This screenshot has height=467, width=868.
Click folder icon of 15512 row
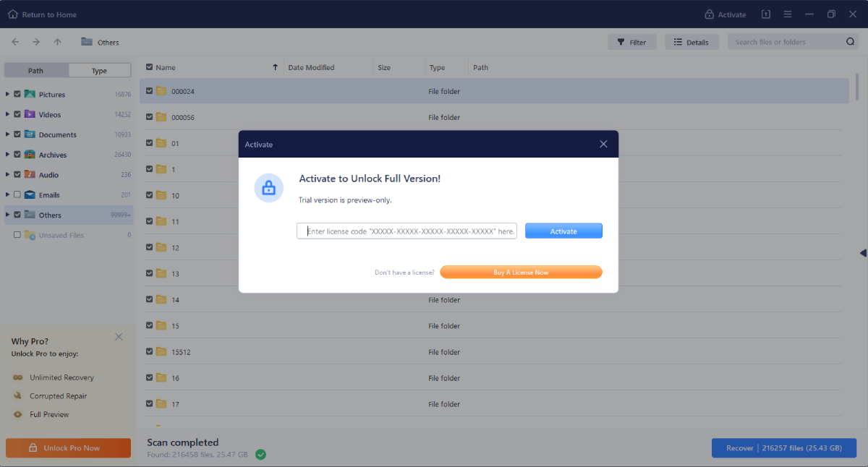pyautogui.click(x=161, y=351)
